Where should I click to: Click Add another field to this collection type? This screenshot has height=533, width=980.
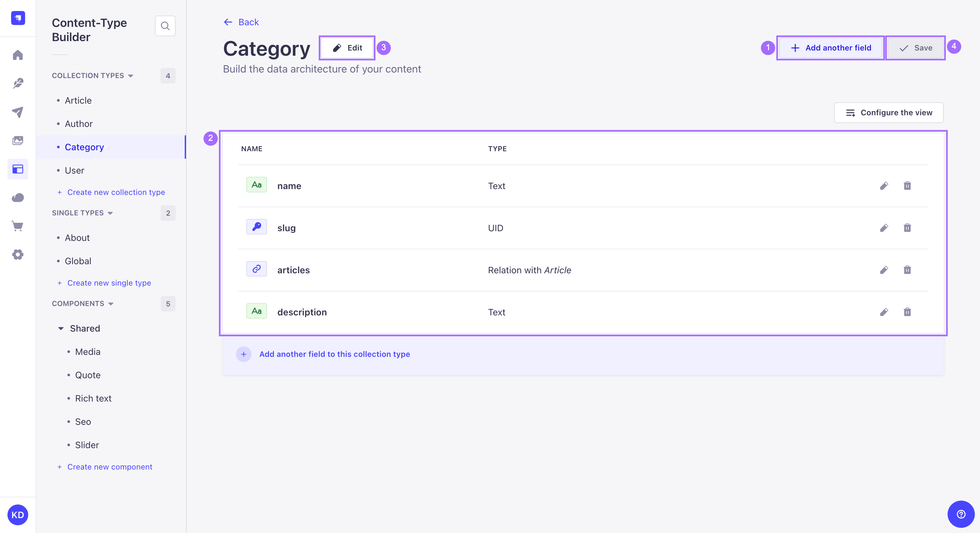point(334,354)
